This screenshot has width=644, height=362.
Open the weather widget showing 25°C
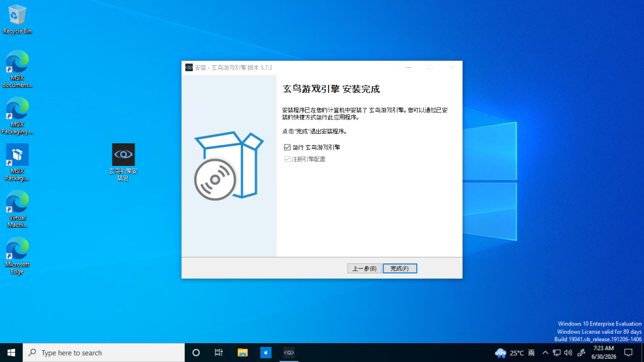pyautogui.click(x=514, y=353)
